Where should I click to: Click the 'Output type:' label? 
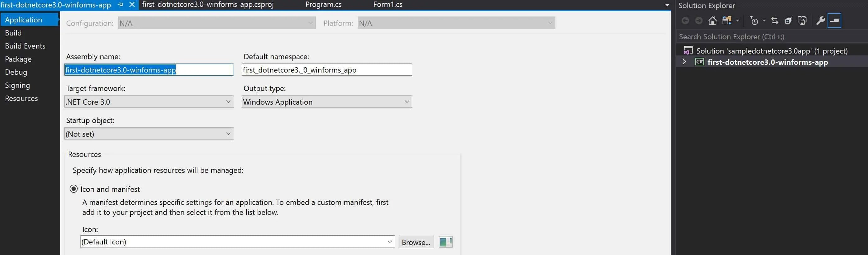click(x=264, y=88)
